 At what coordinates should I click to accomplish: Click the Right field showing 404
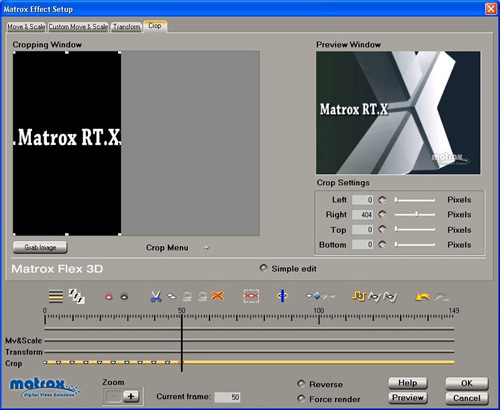tap(363, 215)
